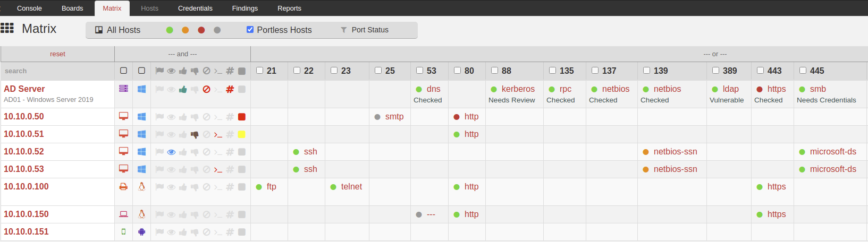Click the hash icon for 10.10.0.151

(x=230, y=232)
